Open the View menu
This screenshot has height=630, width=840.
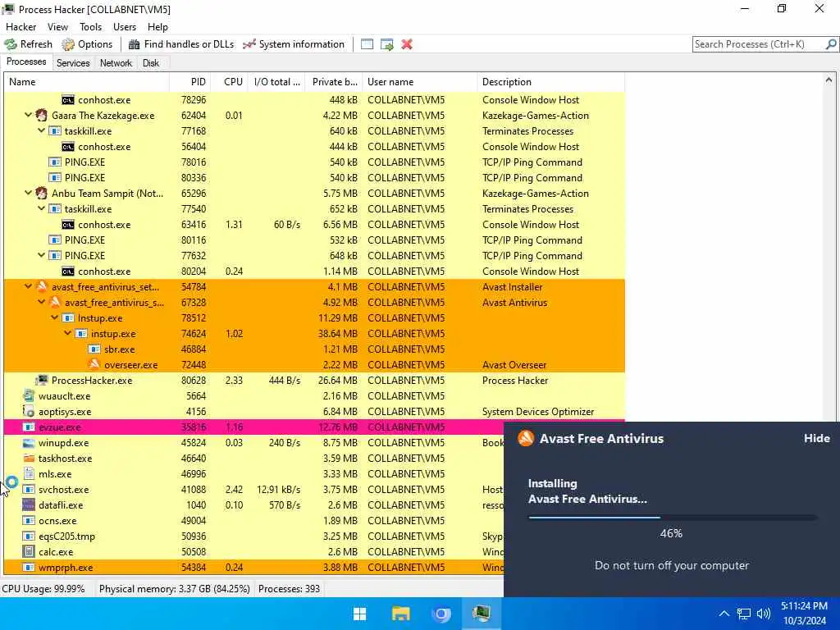click(57, 27)
